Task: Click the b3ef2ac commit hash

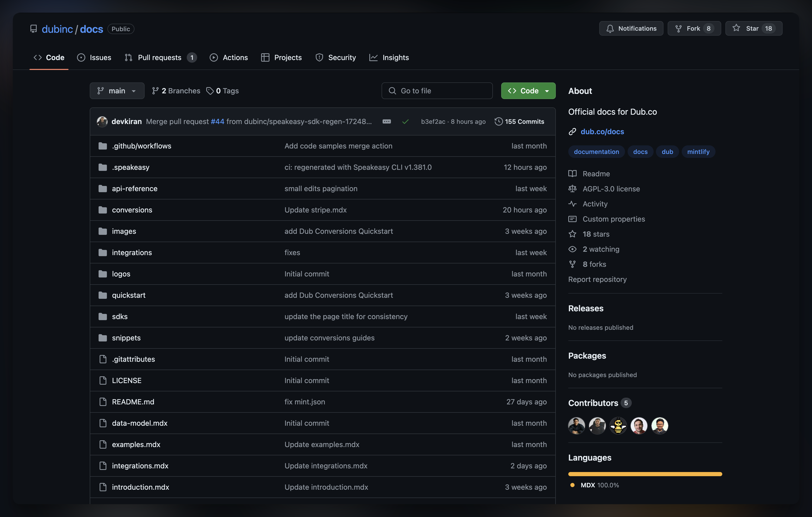Action: [433, 121]
